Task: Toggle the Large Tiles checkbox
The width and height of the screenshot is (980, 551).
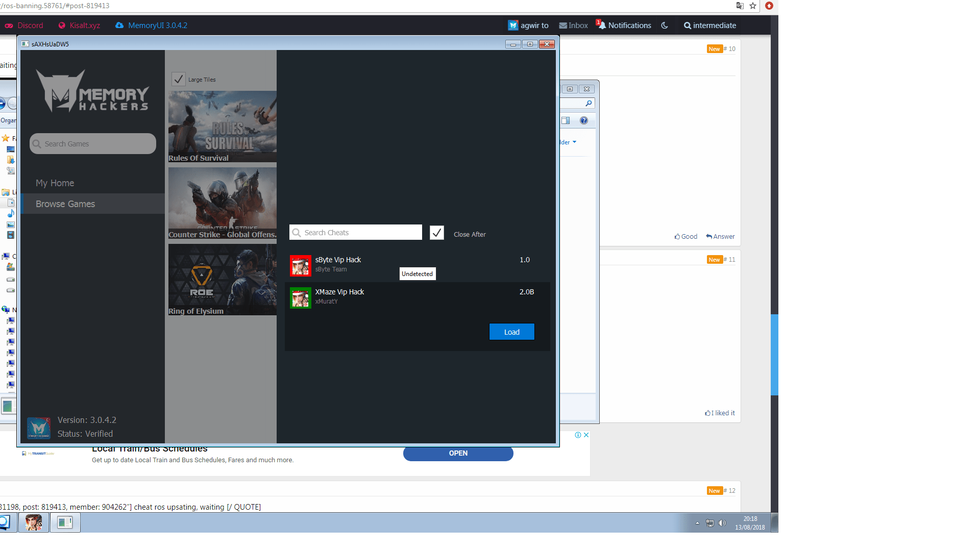Action: pyautogui.click(x=178, y=79)
